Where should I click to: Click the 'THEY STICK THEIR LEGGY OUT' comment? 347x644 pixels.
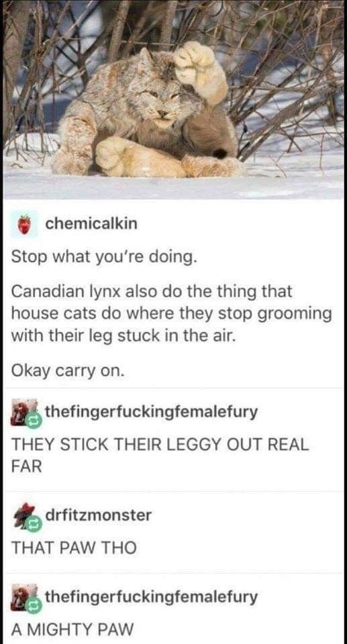point(160,455)
